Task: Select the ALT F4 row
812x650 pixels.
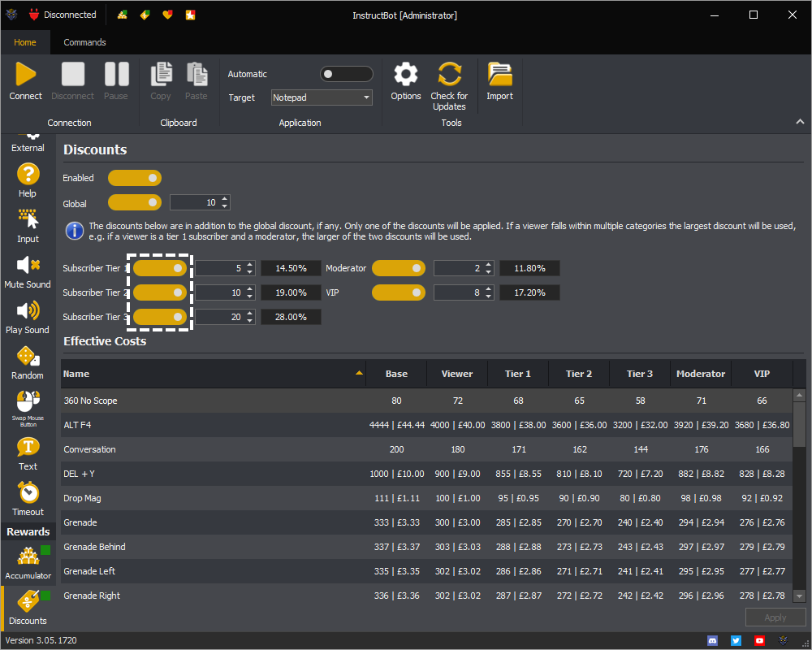Action: 426,425
